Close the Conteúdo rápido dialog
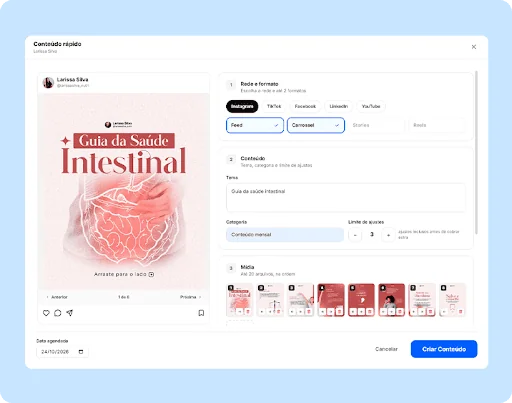 [474, 47]
